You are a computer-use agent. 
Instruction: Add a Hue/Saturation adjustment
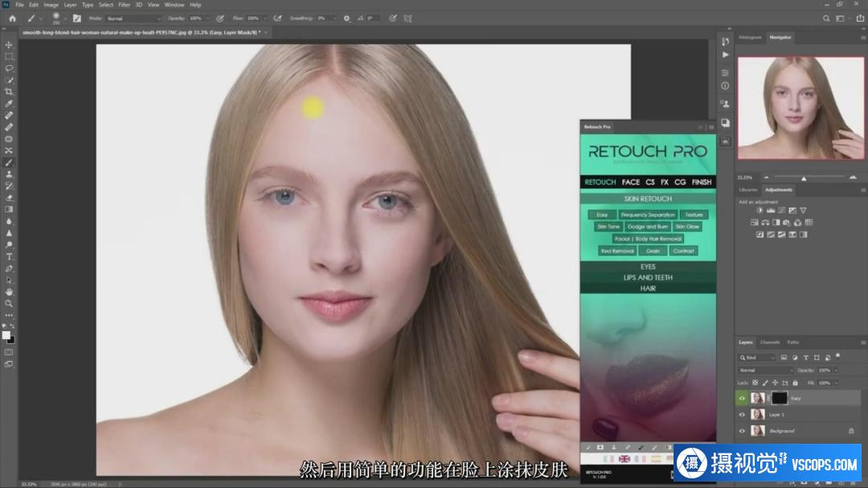click(754, 223)
